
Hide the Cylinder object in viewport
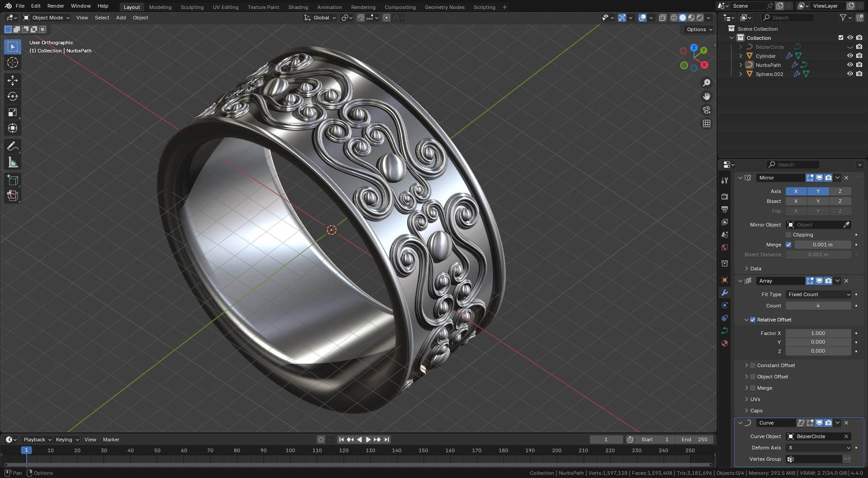[850, 56]
